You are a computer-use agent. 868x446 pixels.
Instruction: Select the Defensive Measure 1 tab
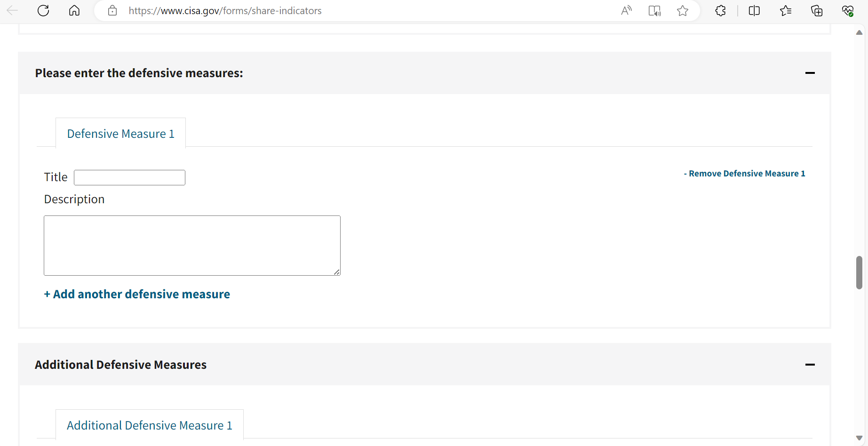(120, 134)
